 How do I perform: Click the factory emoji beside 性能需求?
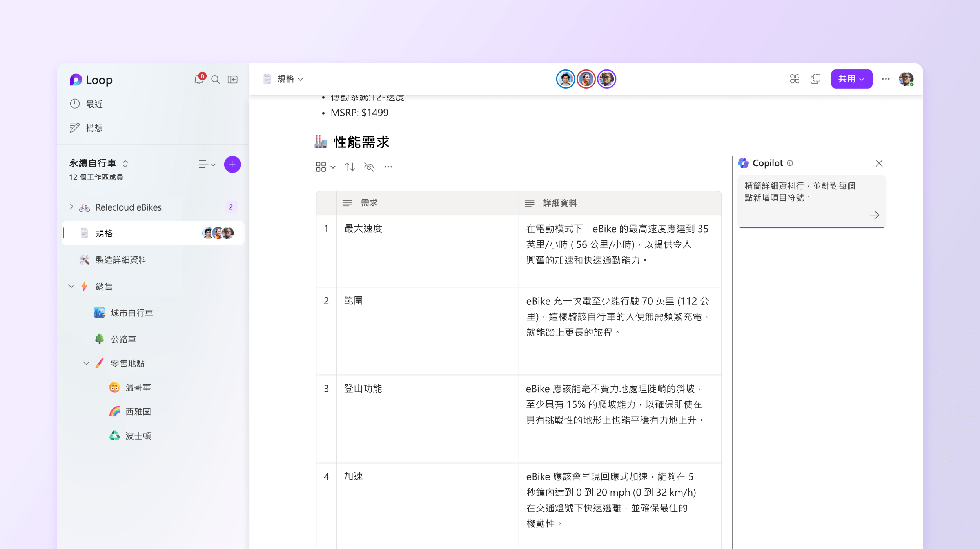pos(321,142)
